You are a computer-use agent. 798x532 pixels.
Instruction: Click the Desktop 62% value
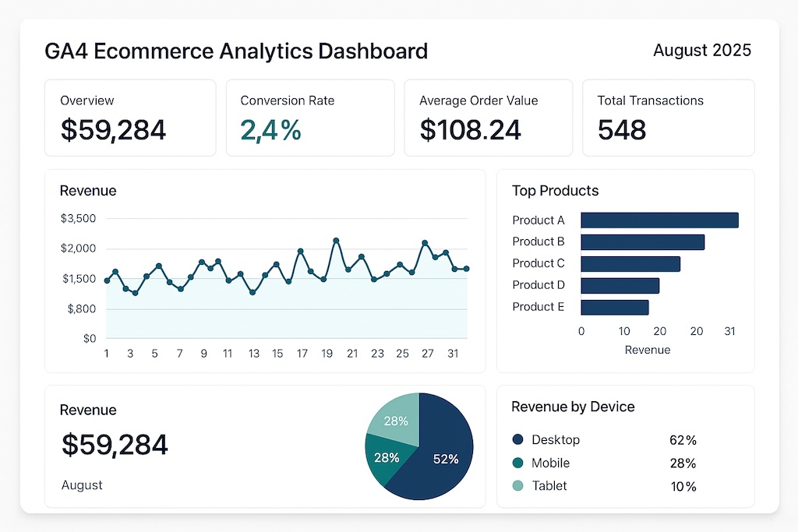tap(683, 440)
